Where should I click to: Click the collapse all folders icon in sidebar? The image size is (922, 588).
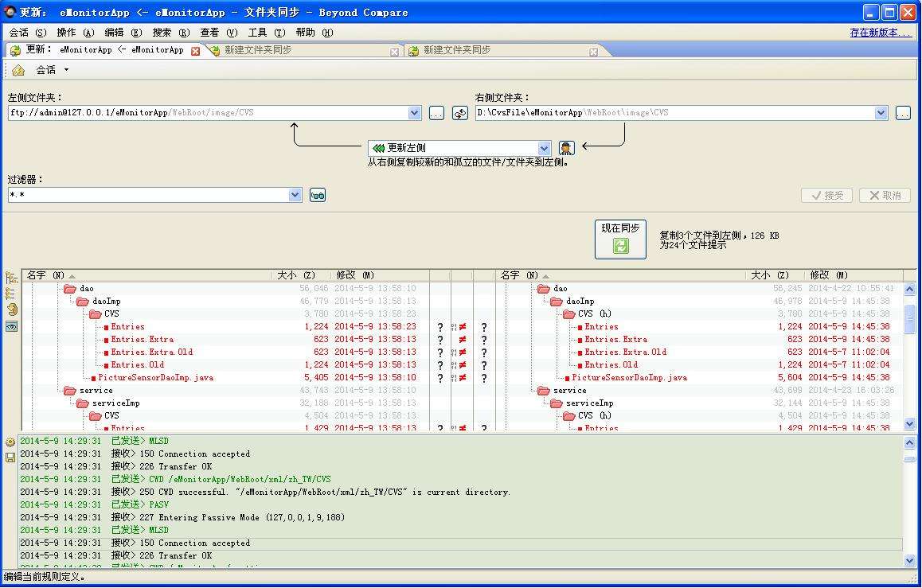[11, 294]
